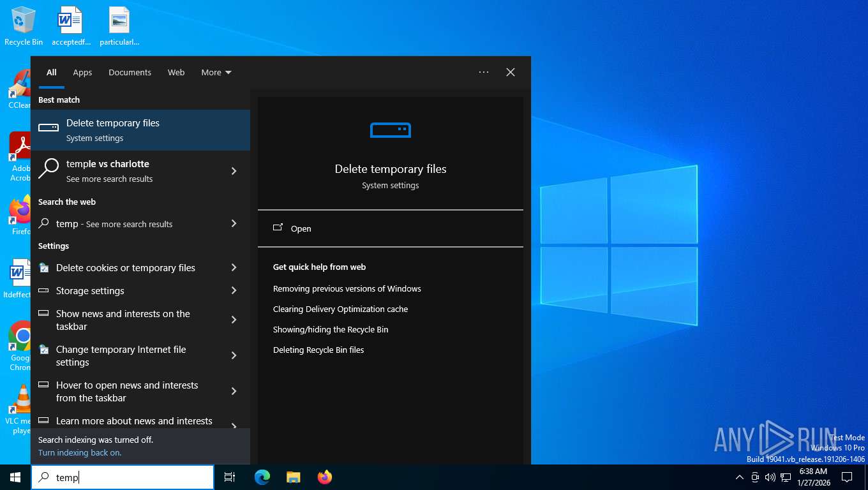
Task: Open the search options ellipsis menu
Action: (484, 73)
